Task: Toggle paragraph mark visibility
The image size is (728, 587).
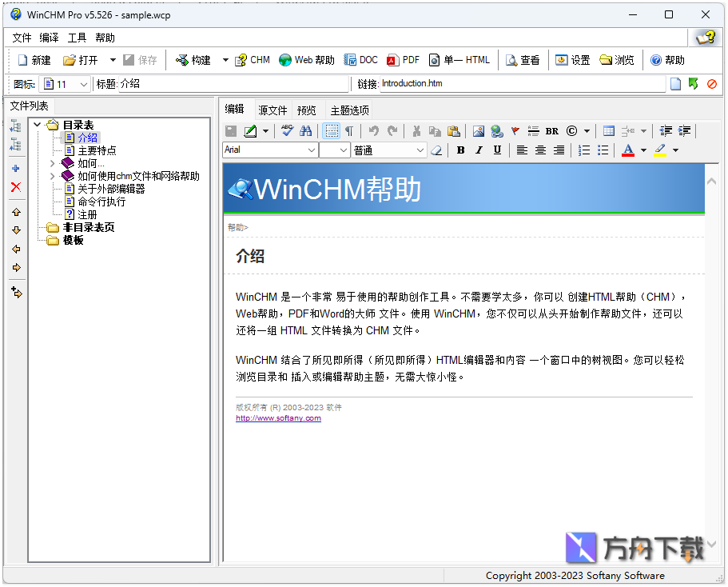Action: coord(349,130)
